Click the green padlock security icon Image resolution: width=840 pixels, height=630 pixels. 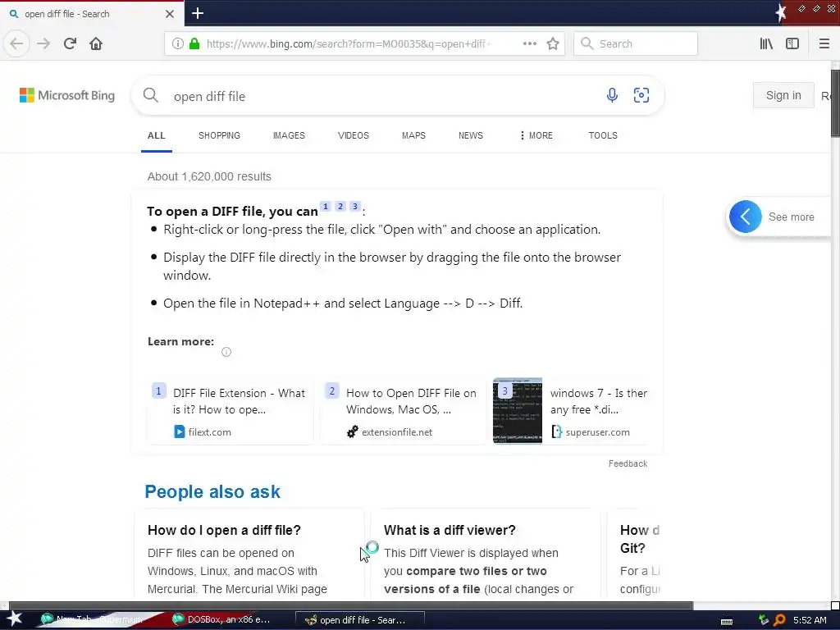pyautogui.click(x=194, y=43)
